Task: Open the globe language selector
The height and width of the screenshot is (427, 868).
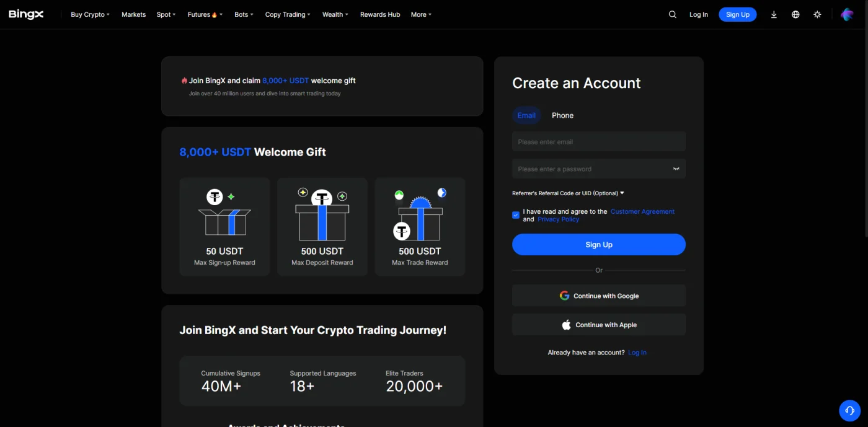Action: [x=795, y=14]
